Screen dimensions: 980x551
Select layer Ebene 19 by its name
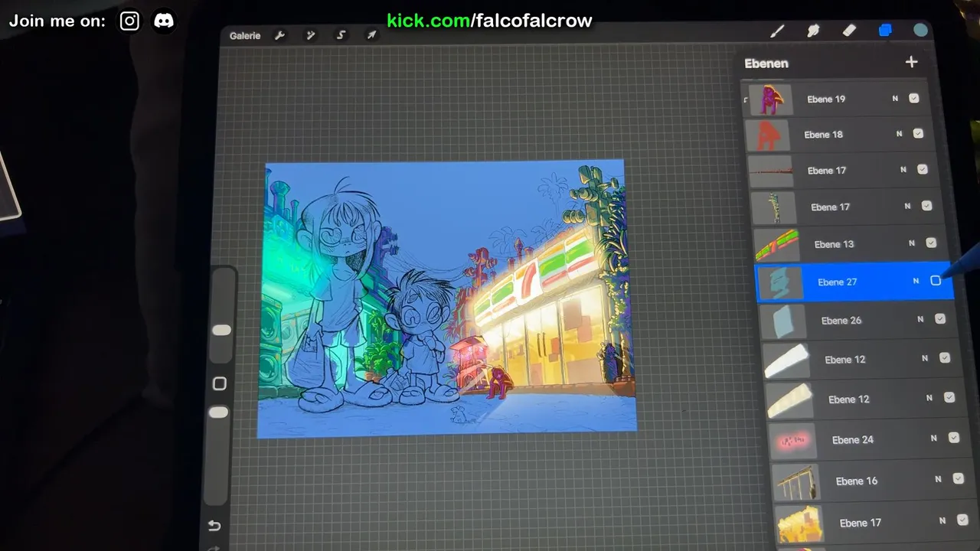pyautogui.click(x=826, y=99)
